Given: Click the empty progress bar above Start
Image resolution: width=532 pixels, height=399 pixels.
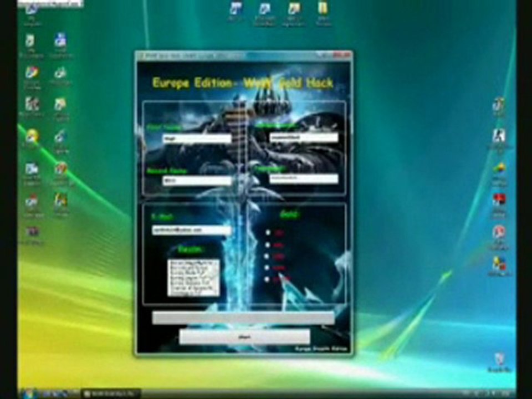Looking at the screenshot, I should point(243,318).
